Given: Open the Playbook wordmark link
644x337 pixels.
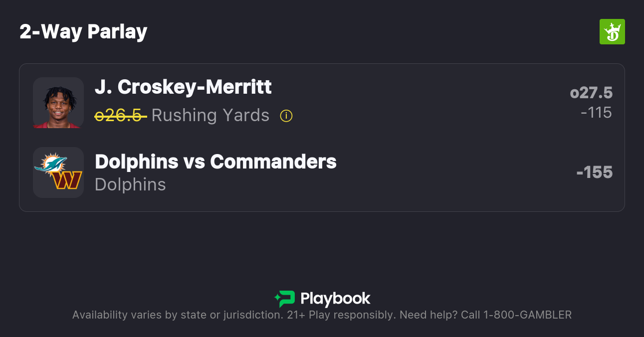Looking at the screenshot, I should pos(335,299).
